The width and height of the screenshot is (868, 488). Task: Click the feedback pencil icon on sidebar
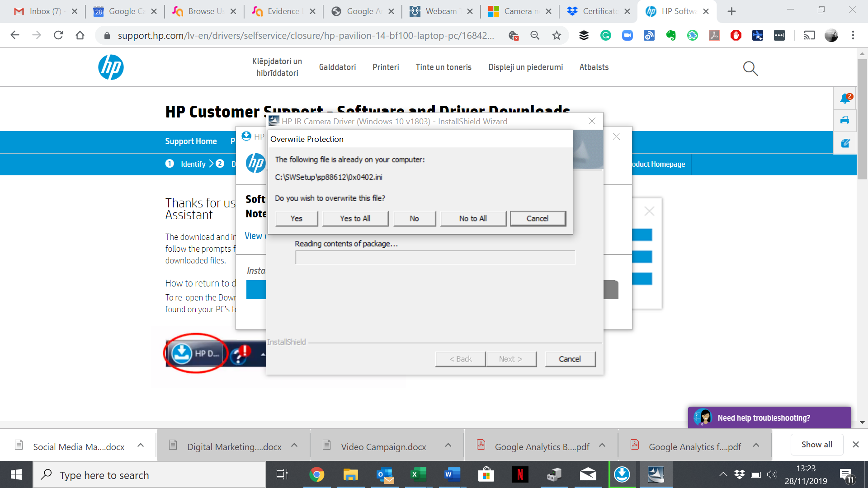click(844, 143)
